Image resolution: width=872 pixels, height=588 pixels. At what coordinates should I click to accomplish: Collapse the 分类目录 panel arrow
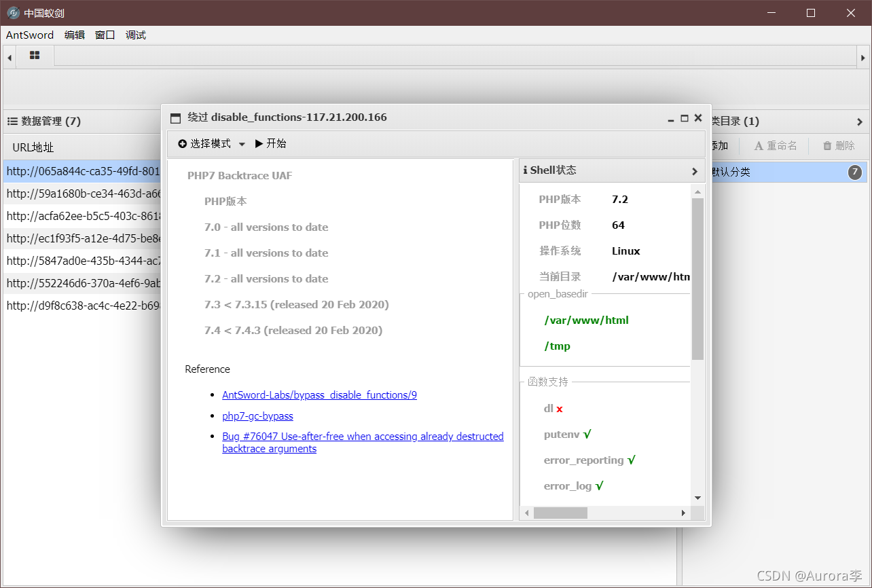click(x=860, y=122)
